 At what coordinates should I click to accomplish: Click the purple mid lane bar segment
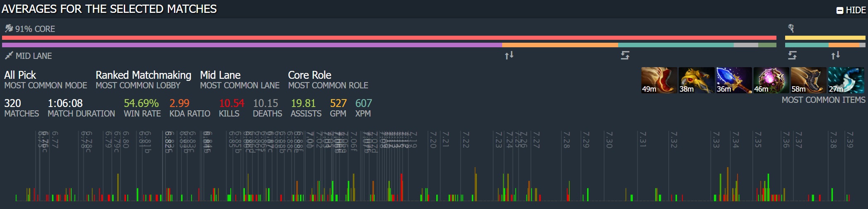coord(252,45)
